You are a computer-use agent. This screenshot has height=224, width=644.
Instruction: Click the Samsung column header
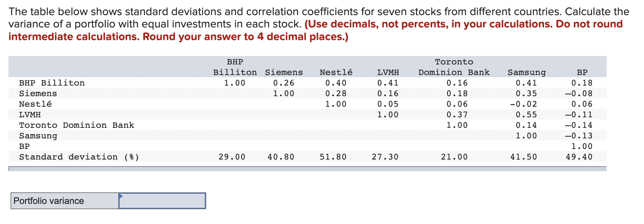(x=527, y=72)
